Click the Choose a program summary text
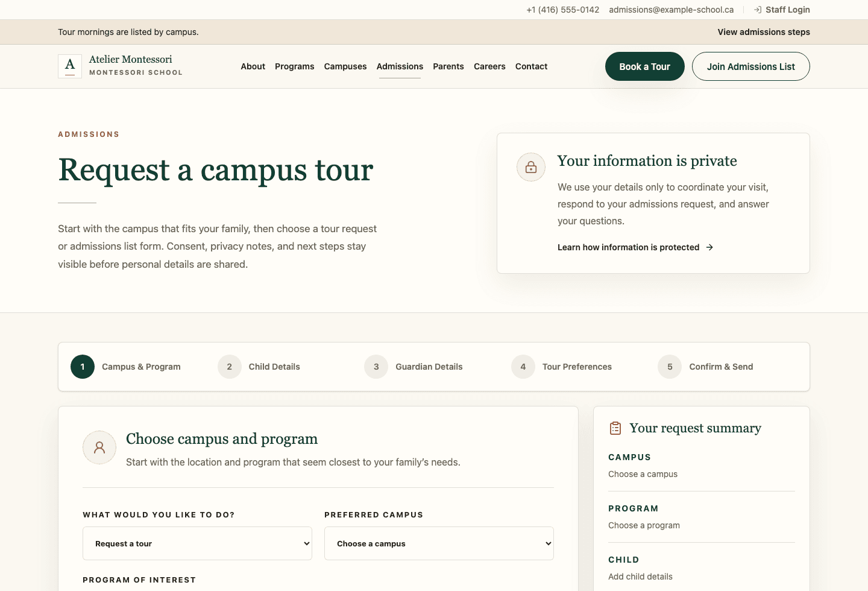Image resolution: width=868 pixels, height=591 pixels. point(644,525)
